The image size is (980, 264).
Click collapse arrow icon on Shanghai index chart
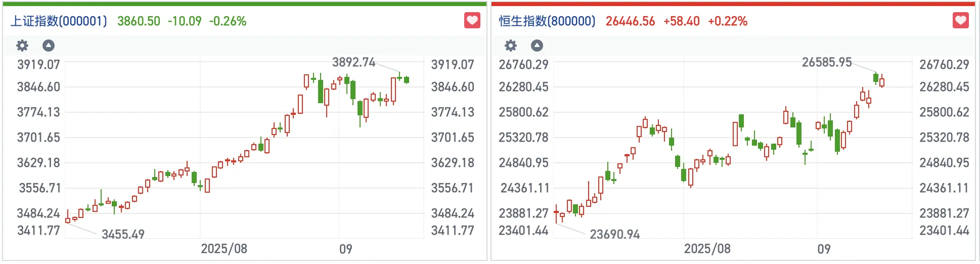coord(49,46)
